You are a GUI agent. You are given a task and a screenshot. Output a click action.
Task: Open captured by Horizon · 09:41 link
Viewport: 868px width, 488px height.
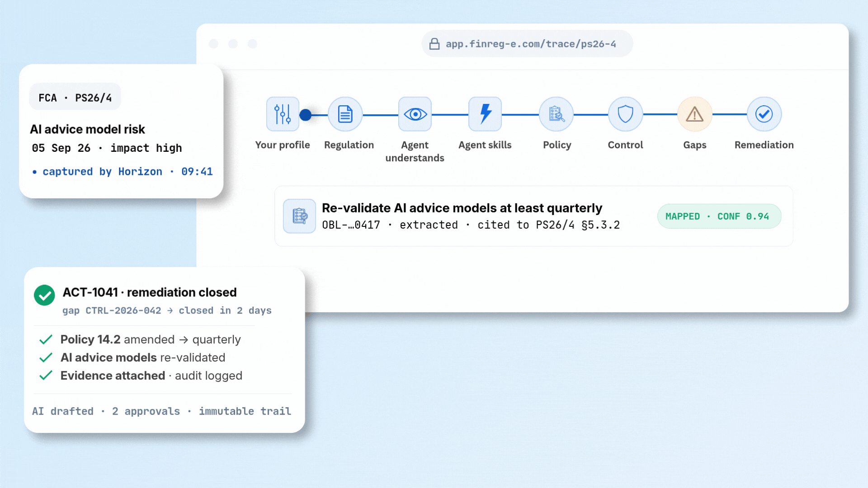coord(123,172)
